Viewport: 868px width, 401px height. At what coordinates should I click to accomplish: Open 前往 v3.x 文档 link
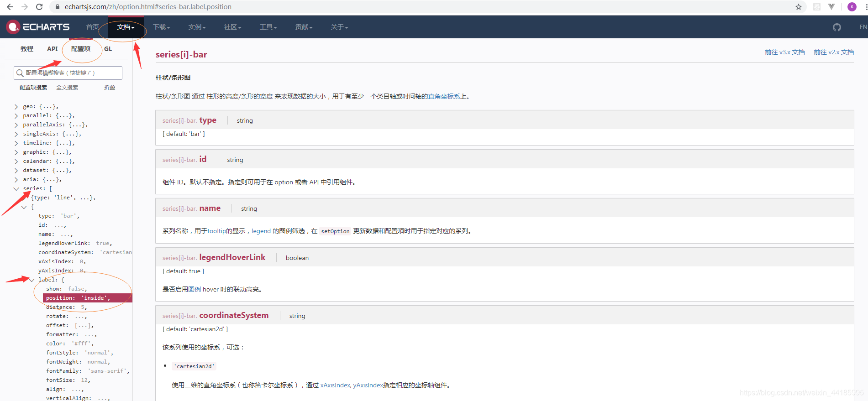click(785, 52)
